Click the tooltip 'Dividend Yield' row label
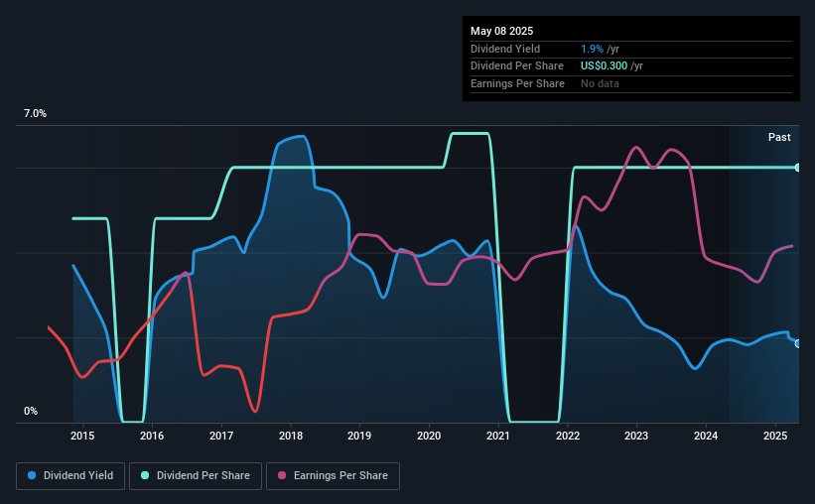The image size is (815, 504). 505,49
